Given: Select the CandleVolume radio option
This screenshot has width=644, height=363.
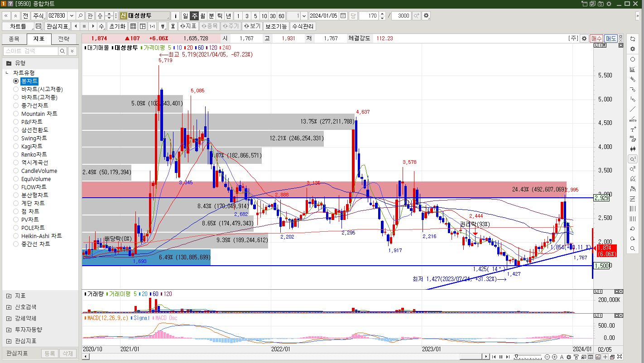Looking at the screenshot, I should (x=16, y=171).
